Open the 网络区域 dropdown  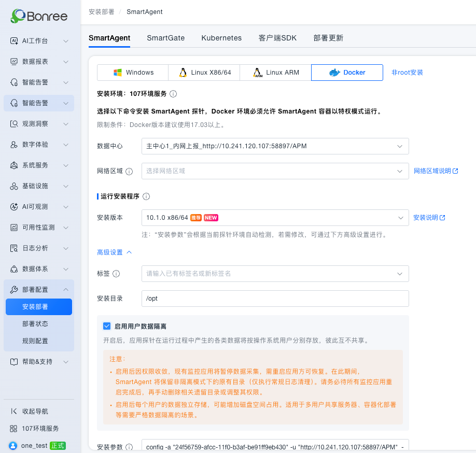[275, 171]
